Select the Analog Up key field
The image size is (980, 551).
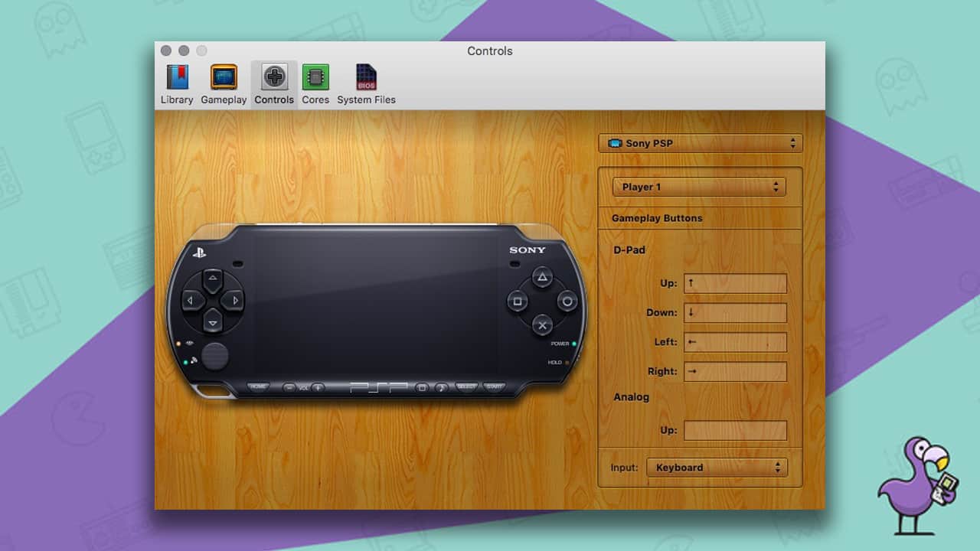[x=735, y=430]
